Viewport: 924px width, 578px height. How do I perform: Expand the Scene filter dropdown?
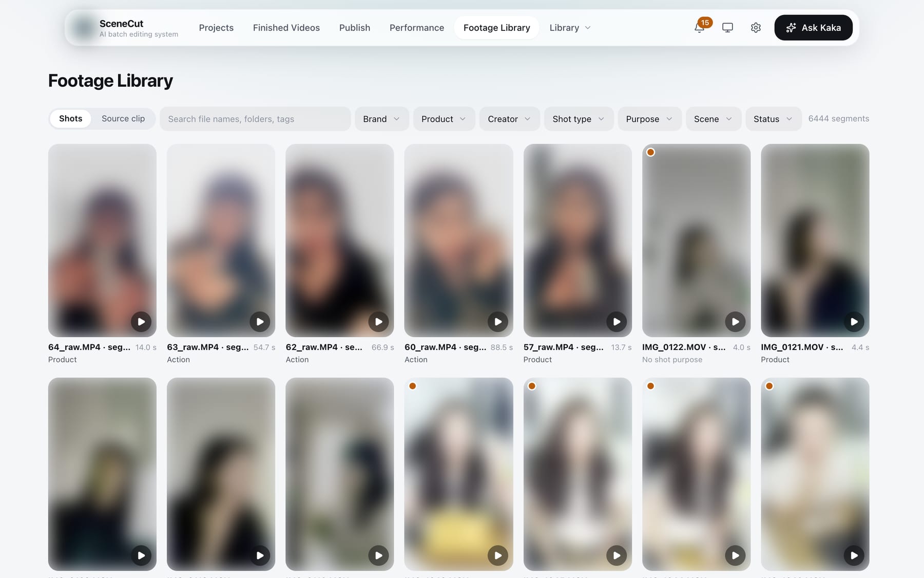(x=713, y=119)
